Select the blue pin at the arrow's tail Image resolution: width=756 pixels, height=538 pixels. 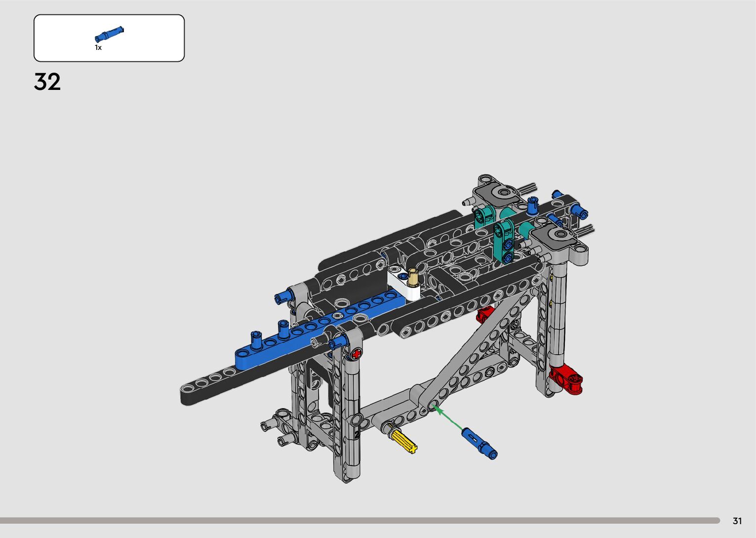tap(479, 443)
